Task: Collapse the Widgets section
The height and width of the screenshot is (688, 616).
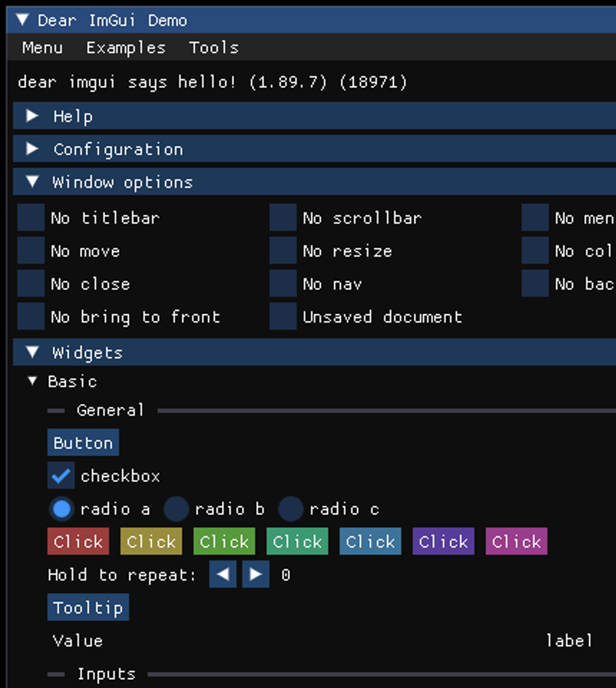Action: [x=314, y=352]
